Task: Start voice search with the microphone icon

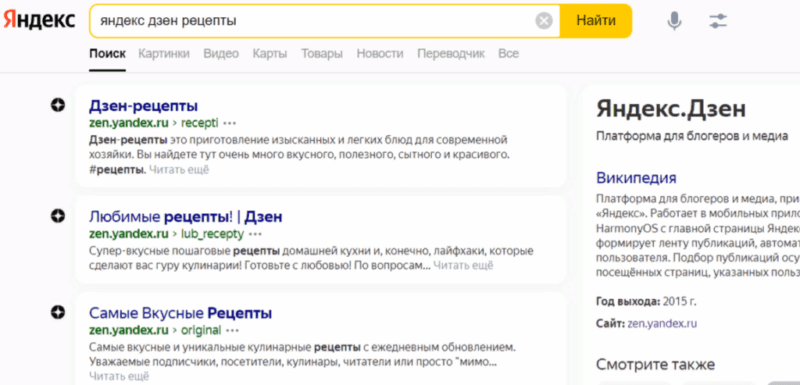Action: click(674, 21)
